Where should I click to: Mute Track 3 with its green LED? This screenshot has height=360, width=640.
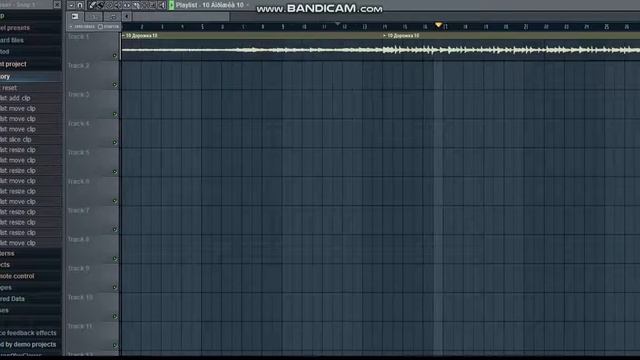(115, 114)
